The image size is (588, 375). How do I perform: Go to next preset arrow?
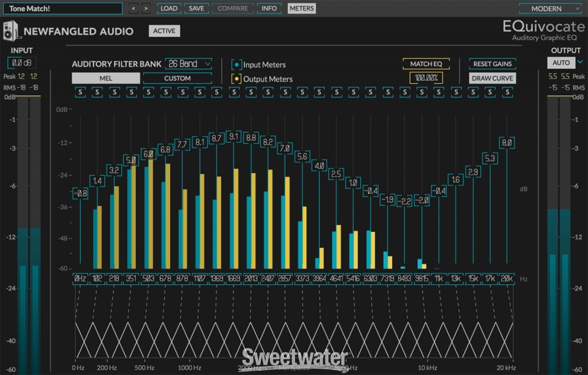click(x=146, y=8)
